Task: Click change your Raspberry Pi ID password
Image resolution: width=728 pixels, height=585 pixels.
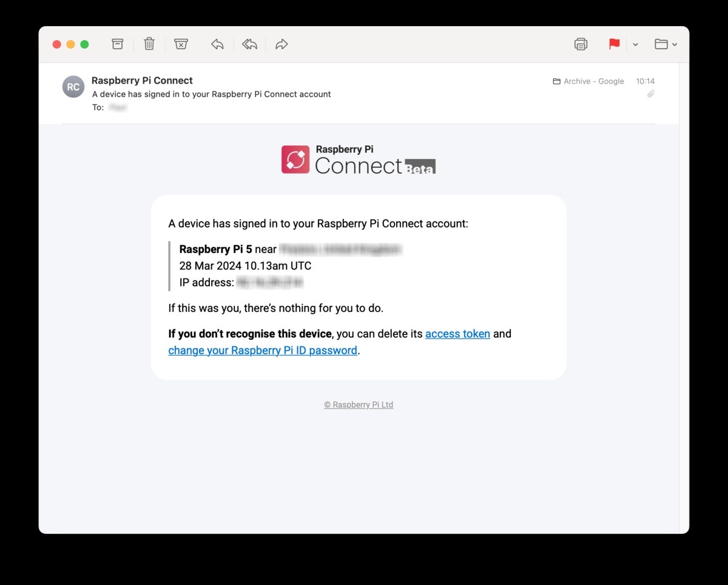Action: click(x=262, y=350)
